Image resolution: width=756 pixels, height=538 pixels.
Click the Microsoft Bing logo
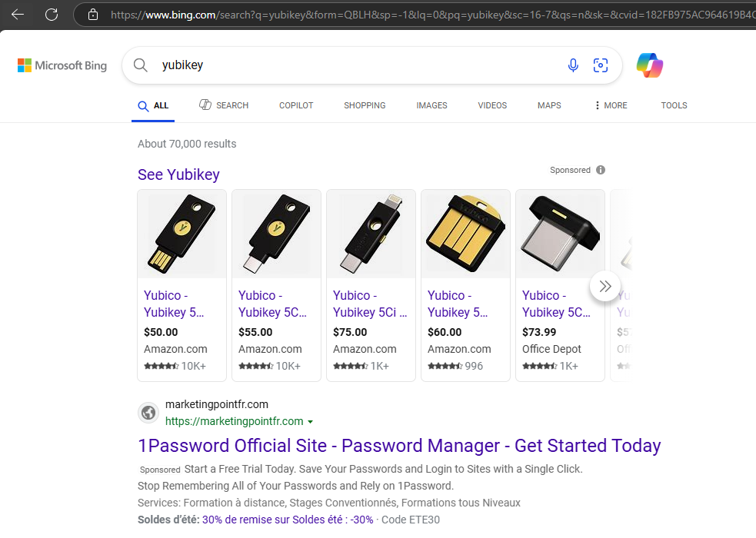tap(62, 65)
